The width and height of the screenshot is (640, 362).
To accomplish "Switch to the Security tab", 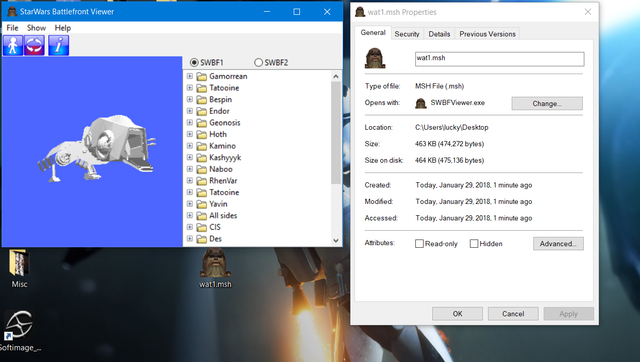I will pyautogui.click(x=407, y=34).
